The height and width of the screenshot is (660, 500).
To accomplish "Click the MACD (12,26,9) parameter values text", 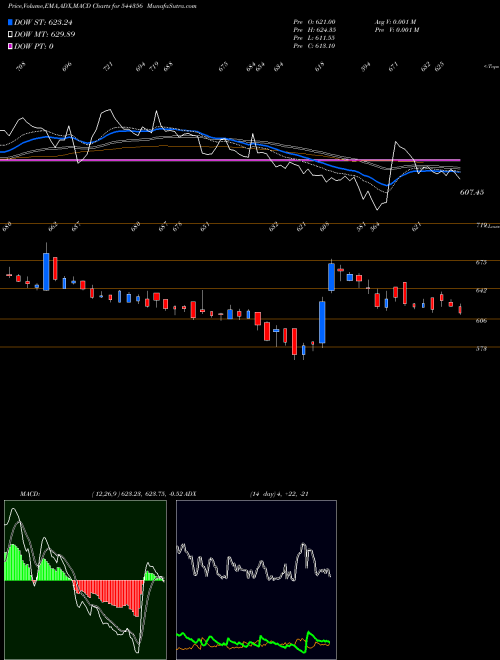I will (x=137, y=494).
